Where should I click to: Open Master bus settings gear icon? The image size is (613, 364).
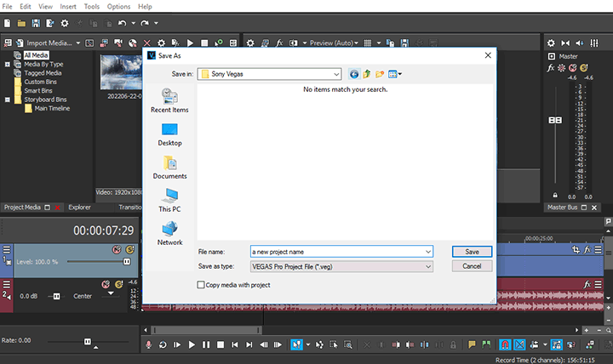point(551,43)
